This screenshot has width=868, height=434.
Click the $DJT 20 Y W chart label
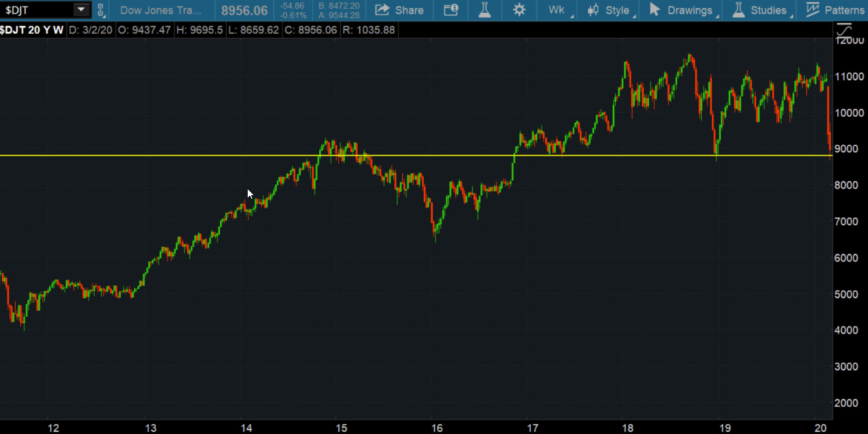coord(31,30)
